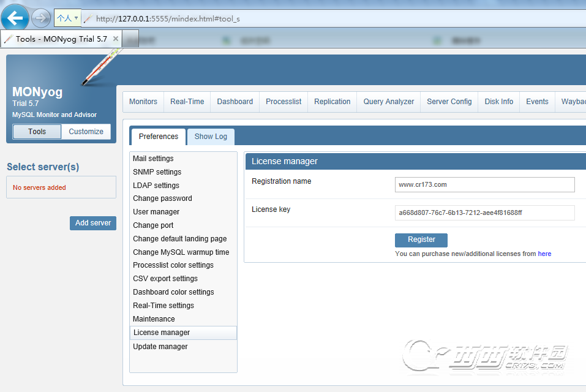Switch to the Preferences tab
Screen dimensions: 586x392
(x=159, y=137)
